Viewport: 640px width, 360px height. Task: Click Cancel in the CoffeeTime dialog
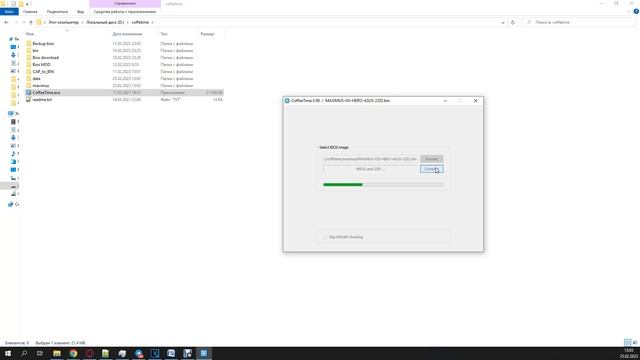click(x=431, y=169)
